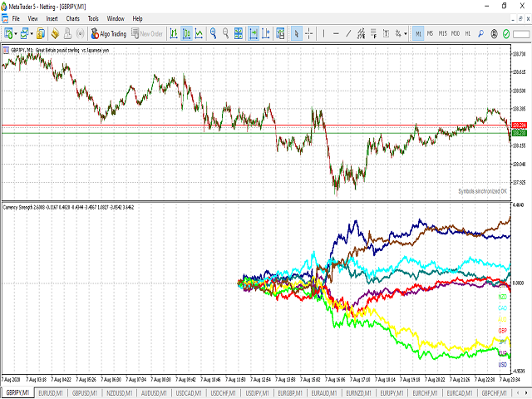
Task: Expand the new chart dropdown arrow
Action: 17,33
